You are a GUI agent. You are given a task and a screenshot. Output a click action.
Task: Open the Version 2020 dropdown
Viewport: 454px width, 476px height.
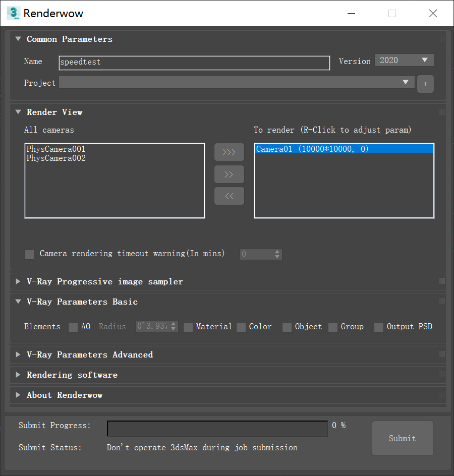pos(404,60)
